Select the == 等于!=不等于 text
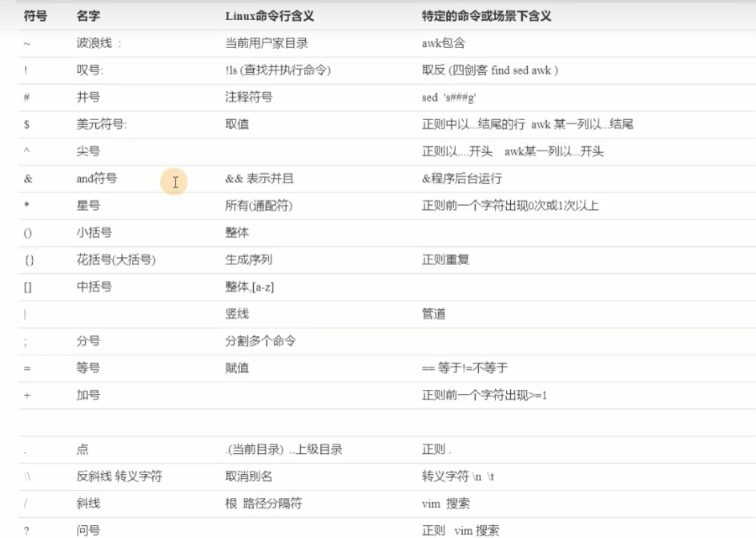The image size is (756, 538). tap(464, 368)
